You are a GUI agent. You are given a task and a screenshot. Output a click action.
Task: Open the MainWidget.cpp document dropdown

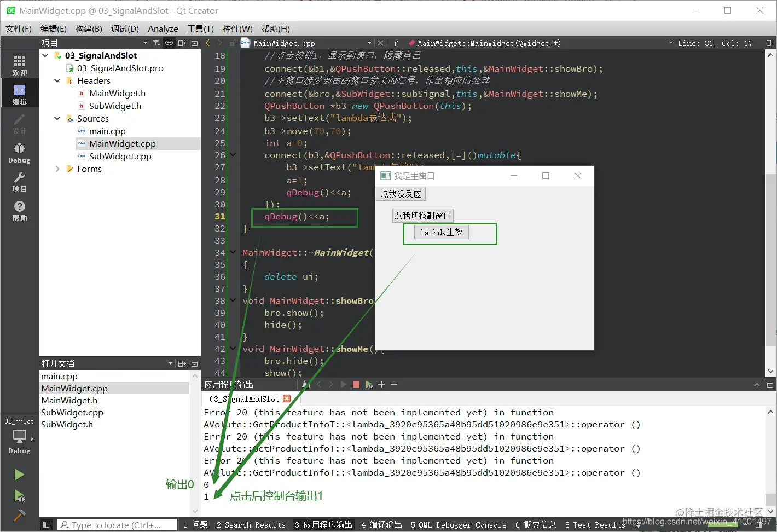coord(369,43)
